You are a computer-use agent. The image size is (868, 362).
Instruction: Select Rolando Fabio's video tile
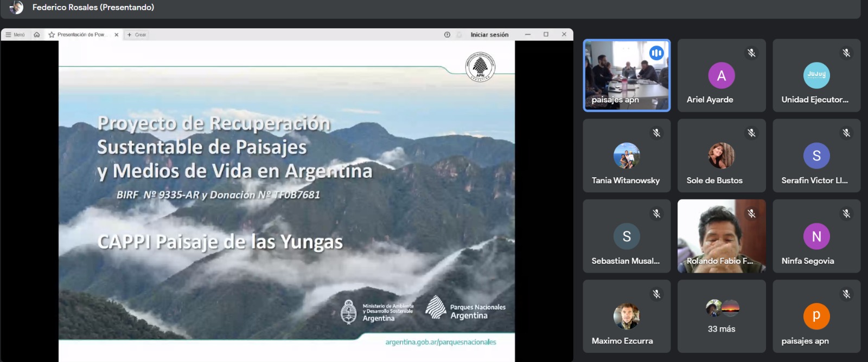722,236
